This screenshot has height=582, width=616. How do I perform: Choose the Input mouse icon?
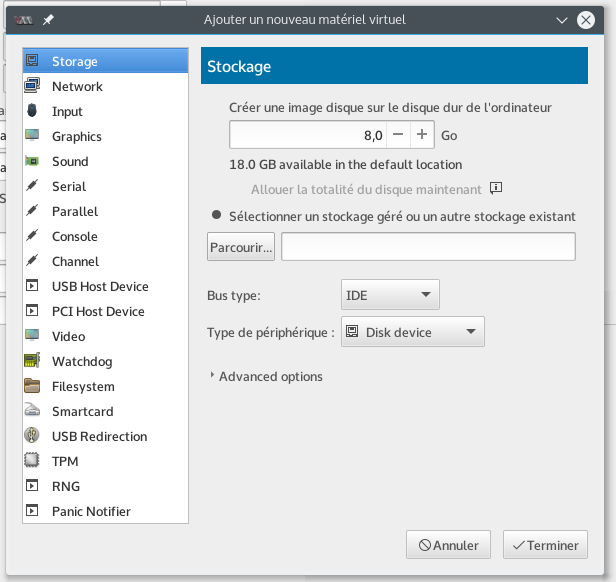tap(32, 111)
